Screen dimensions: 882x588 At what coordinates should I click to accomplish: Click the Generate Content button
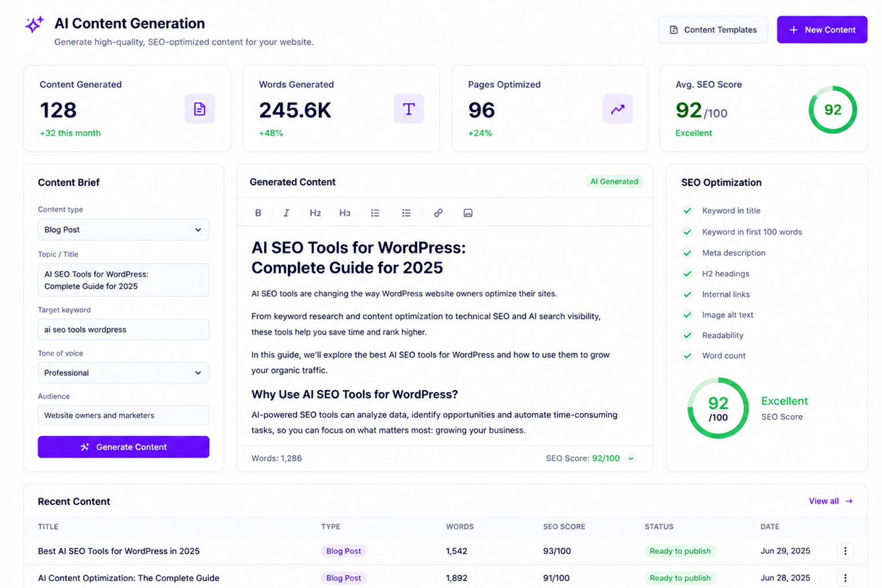pyautogui.click(x=123, y=447)
